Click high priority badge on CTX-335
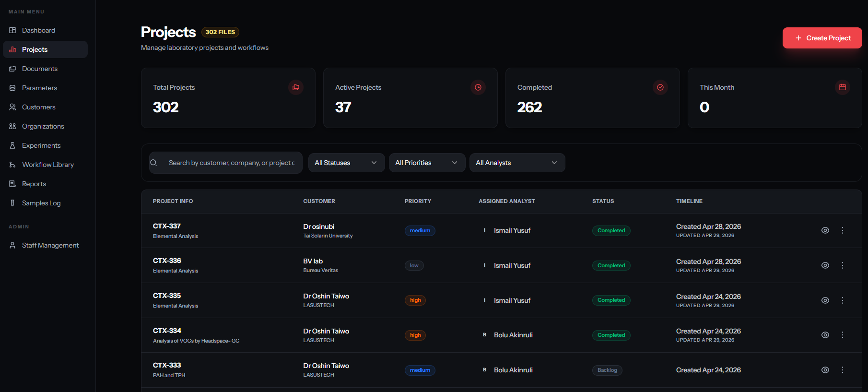Viewport: 868px width, 392px height. (x=415, y=300)
